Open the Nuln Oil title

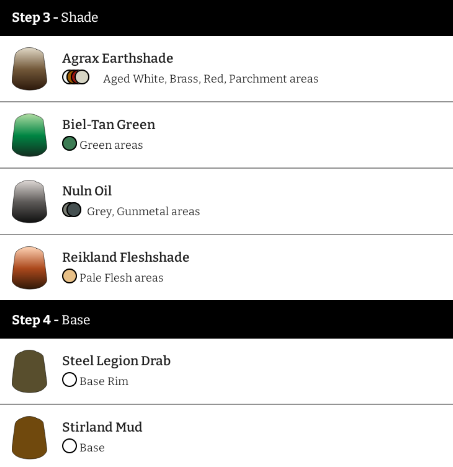click(x=87, y=191)
